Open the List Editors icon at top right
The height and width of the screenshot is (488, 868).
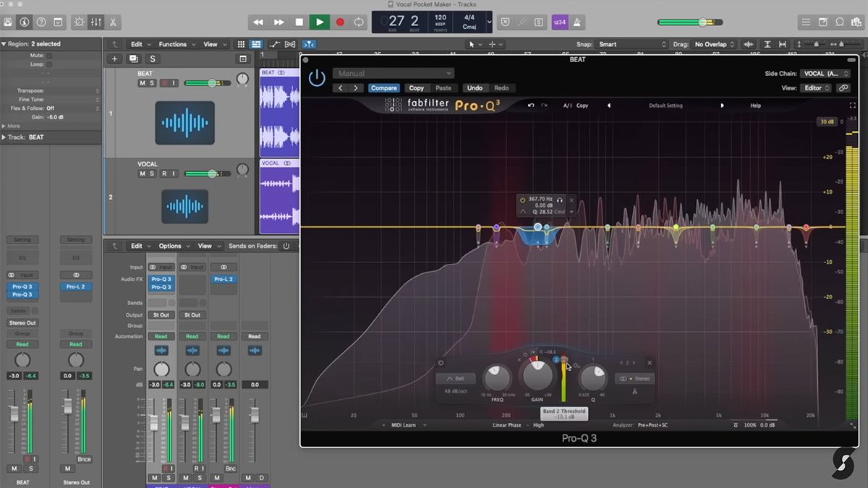point(807,22)
